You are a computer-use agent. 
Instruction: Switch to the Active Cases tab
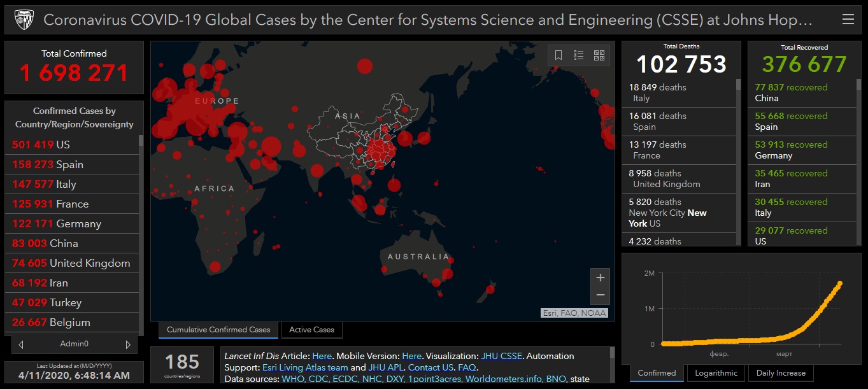(311, 330)
